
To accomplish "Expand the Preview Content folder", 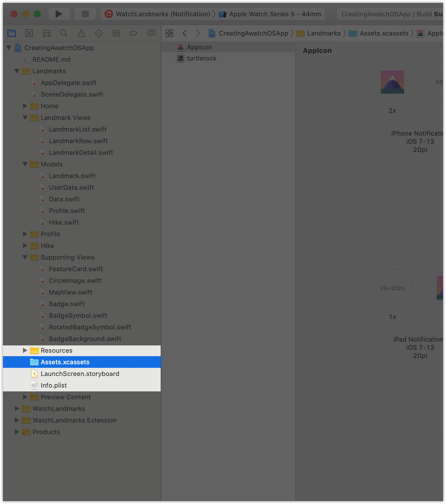I will (x=25, y=397).
